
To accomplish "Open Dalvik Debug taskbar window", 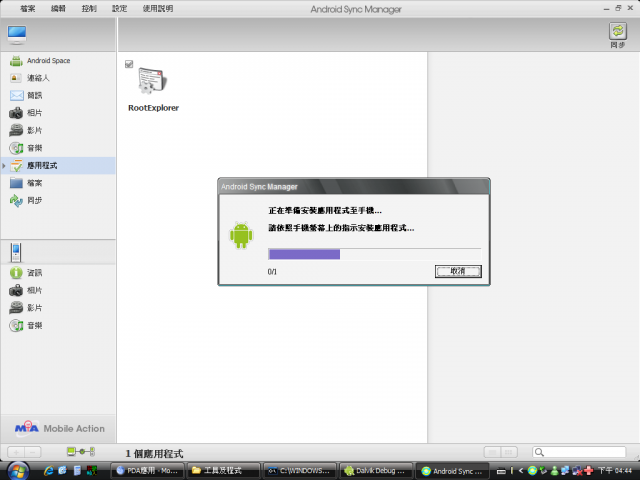I will (x=376, y=471).
